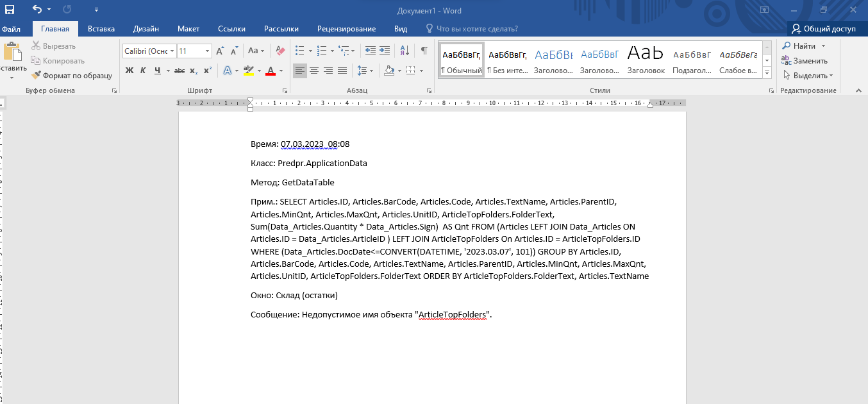Viewport: 868px width, 404px height.
Task: Toggle paragraph marks display (¶)
Action: 424,51
